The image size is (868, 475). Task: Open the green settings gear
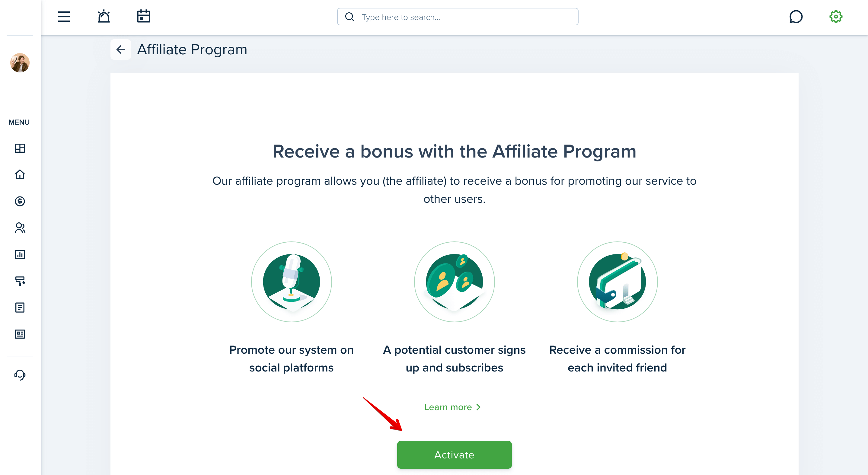pos(836,17)
